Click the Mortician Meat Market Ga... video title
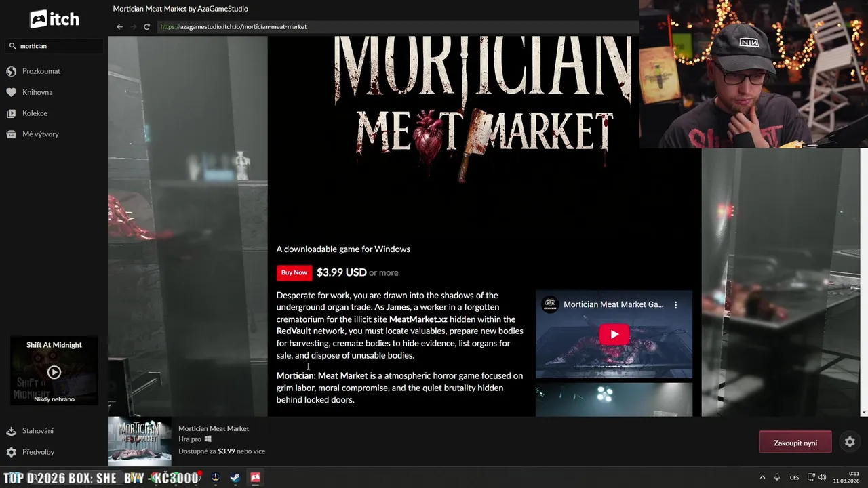 (x=614, y=304)
